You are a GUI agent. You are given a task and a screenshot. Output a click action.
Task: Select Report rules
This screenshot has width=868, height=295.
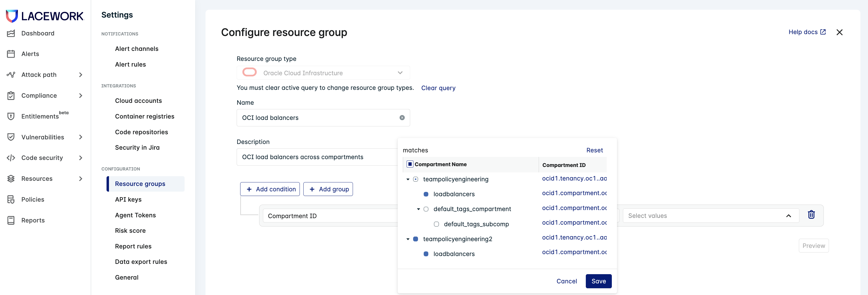[x=133, y=246]
